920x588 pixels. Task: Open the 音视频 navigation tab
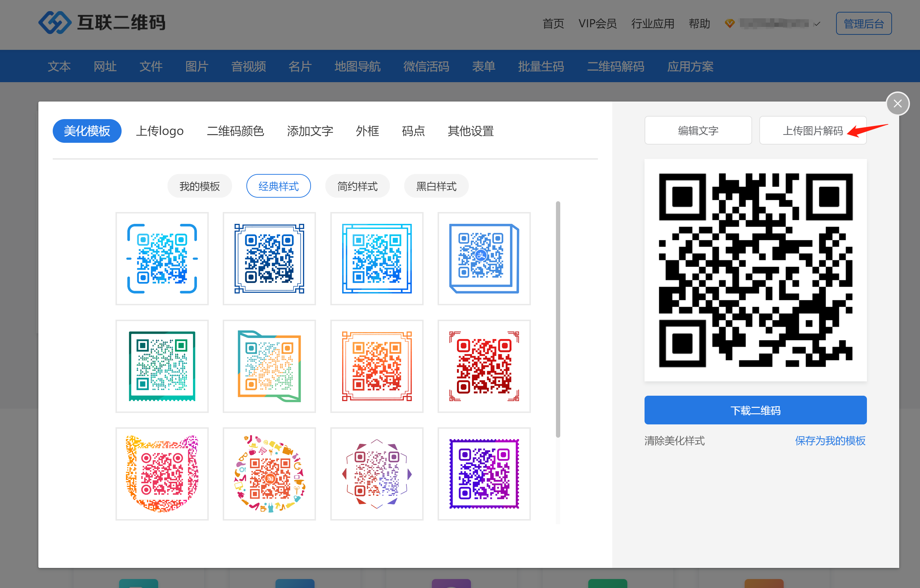tap(248, 66)
